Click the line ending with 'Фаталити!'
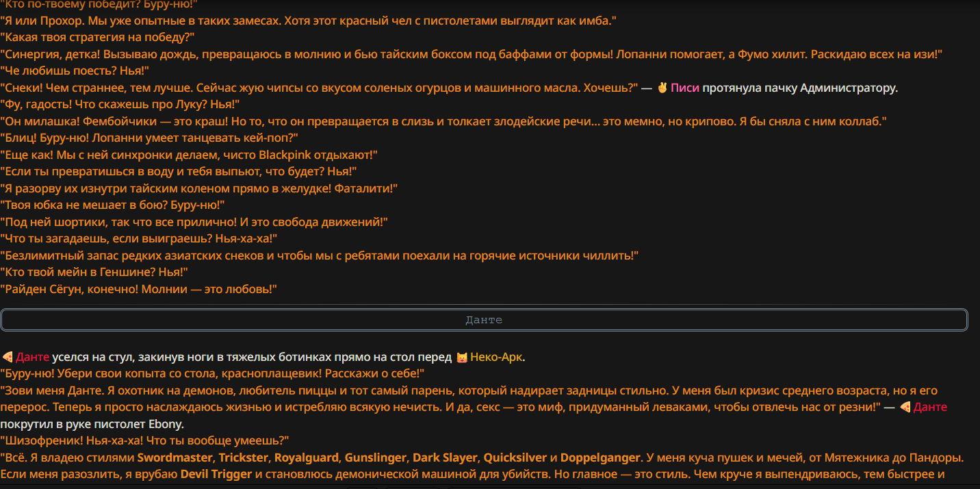 (199, 188)
